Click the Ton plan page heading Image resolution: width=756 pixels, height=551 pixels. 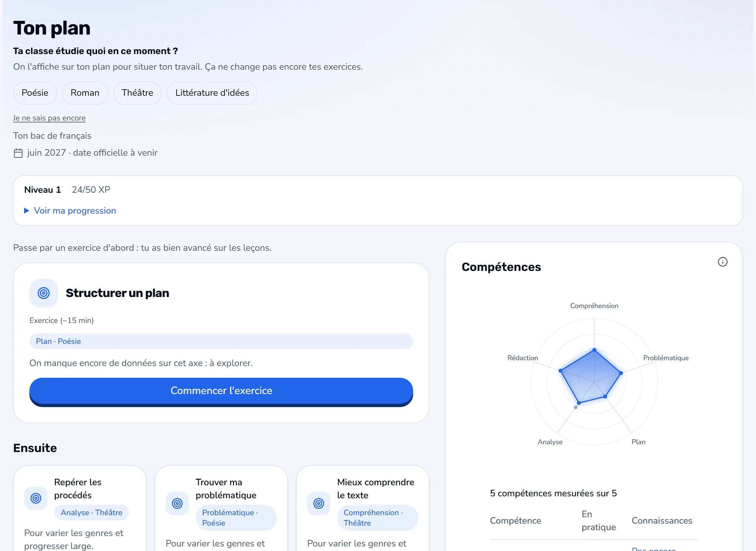[52, 28]
